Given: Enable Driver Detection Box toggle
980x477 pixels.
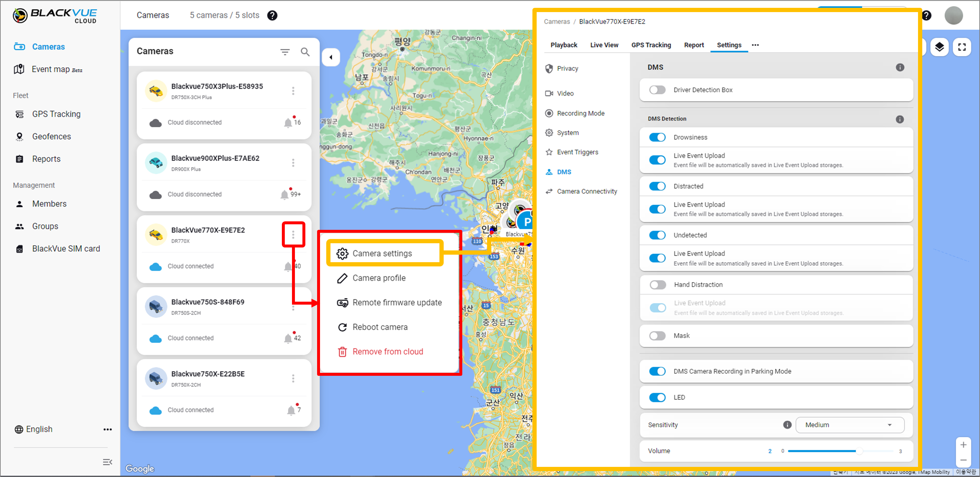Looking at the screenshot, I should [x=657, y=90].
